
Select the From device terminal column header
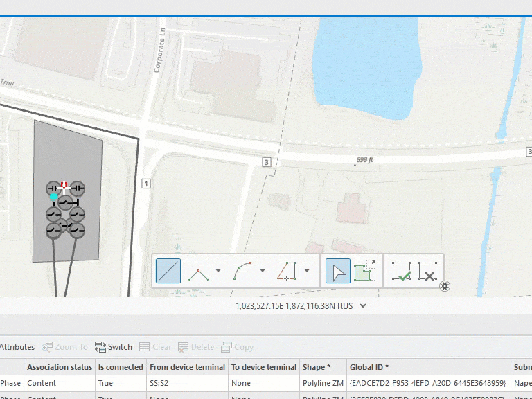(x=187, y=367)
